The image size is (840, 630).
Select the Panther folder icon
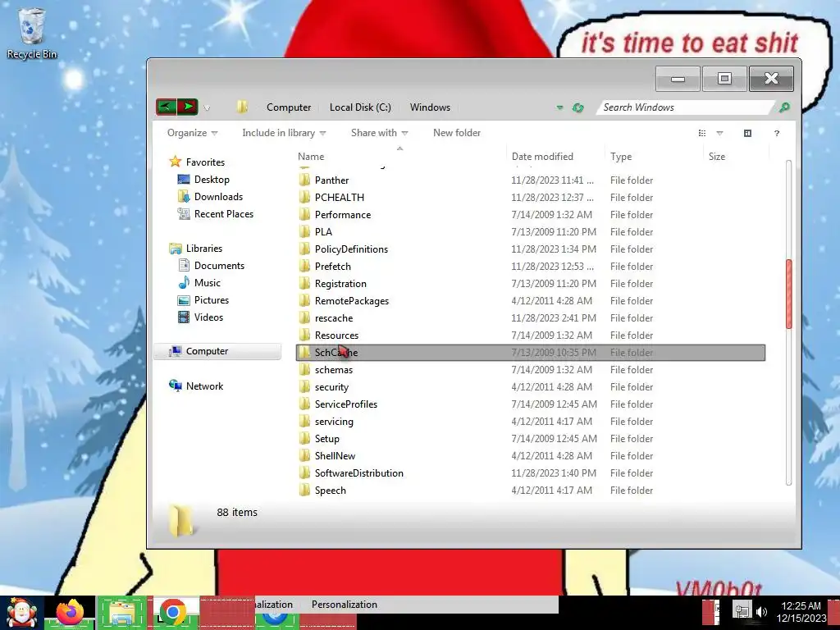[304, 180]
